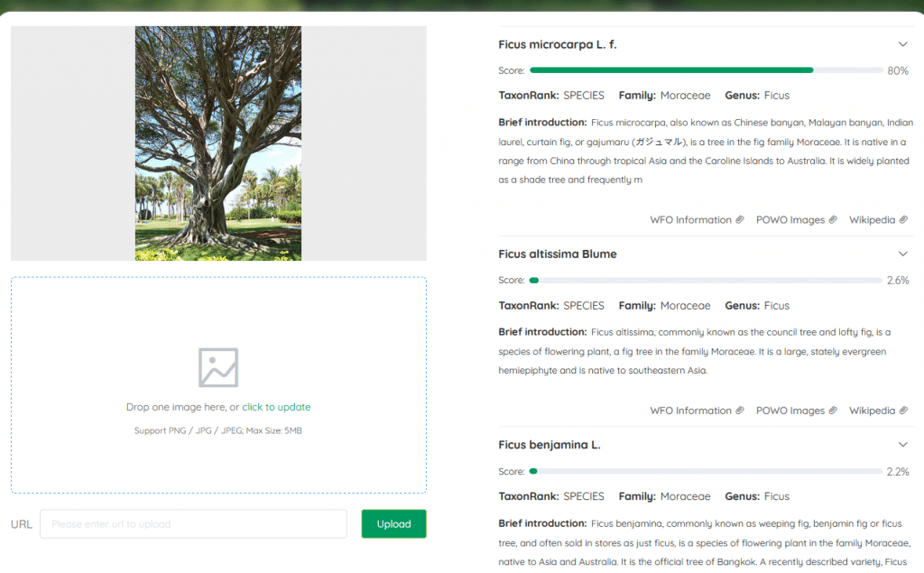
Task: Click the 2.6% score value
Action: coord(898,281)
